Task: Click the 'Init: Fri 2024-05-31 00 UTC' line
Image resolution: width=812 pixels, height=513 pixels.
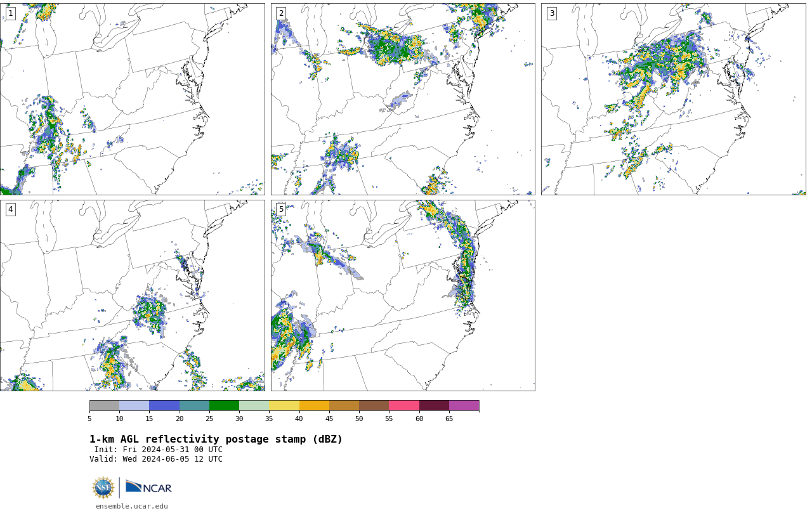Action: click(159, 450)
